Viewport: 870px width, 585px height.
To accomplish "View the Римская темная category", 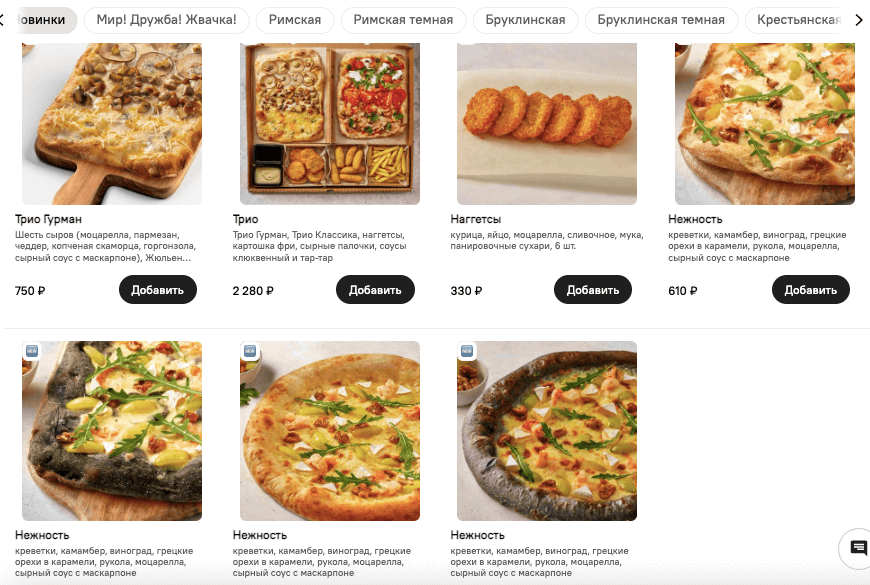I will point(404,18).
